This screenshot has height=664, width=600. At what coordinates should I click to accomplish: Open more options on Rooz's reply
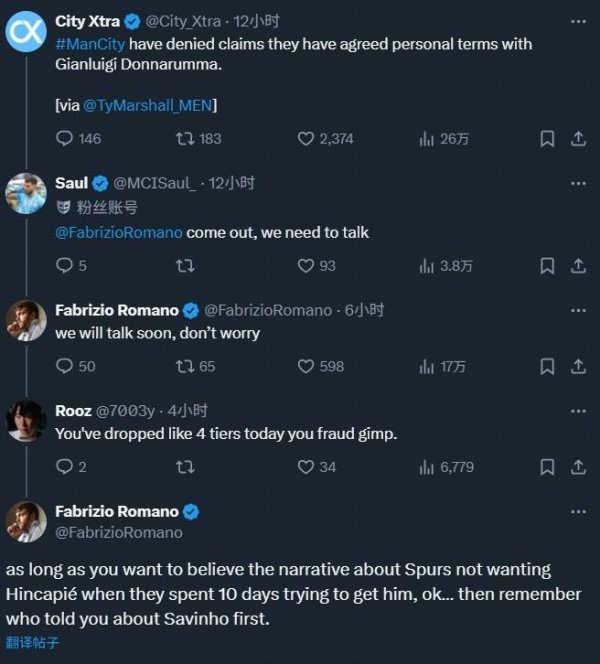click(578, 411)
